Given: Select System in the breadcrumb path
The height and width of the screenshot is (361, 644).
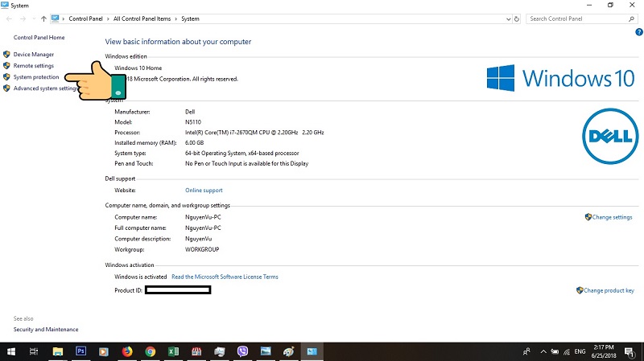Looking at the screenshot, I should 190,18.
